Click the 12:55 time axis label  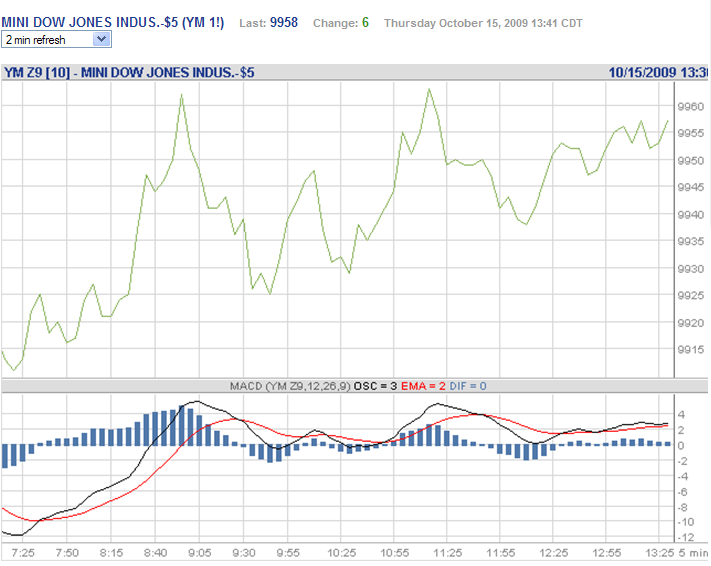[x=607, y=553]
